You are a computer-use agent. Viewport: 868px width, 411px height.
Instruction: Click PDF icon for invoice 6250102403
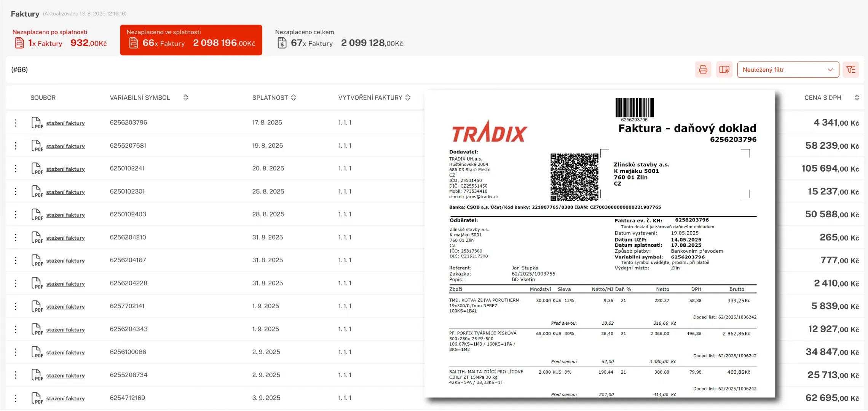click(x=37, y=215)
